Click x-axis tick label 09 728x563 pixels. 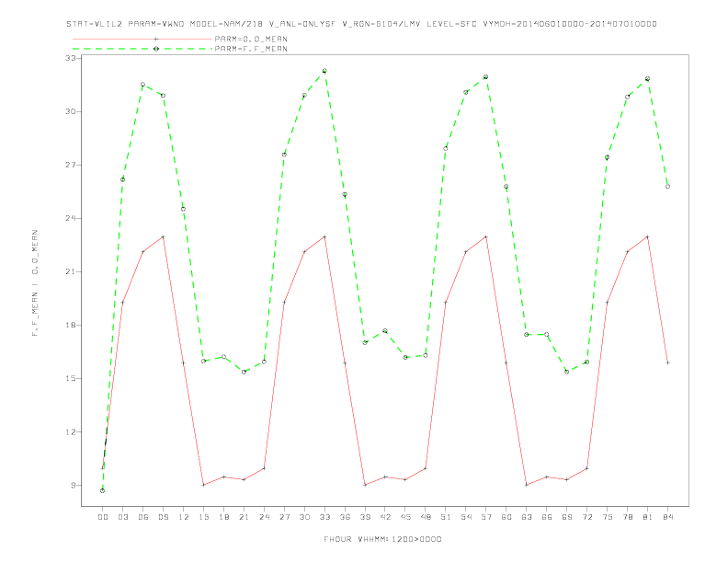(163, 517)
